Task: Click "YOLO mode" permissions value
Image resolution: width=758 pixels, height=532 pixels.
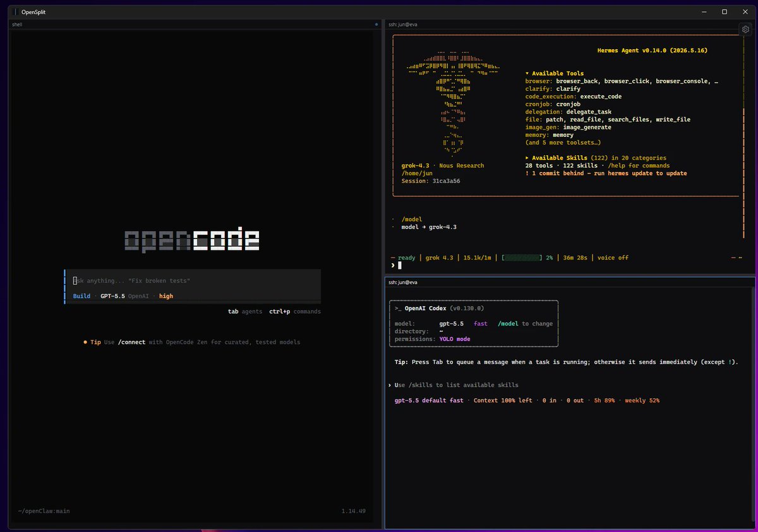Action: 455,339
